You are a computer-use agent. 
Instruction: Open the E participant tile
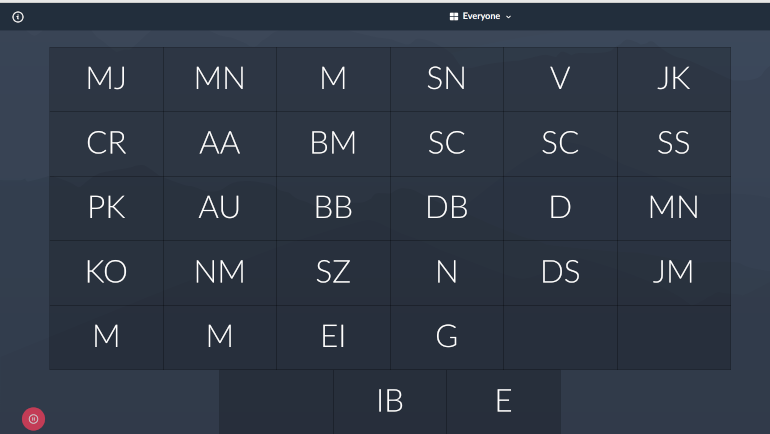[x=504, y=402]
